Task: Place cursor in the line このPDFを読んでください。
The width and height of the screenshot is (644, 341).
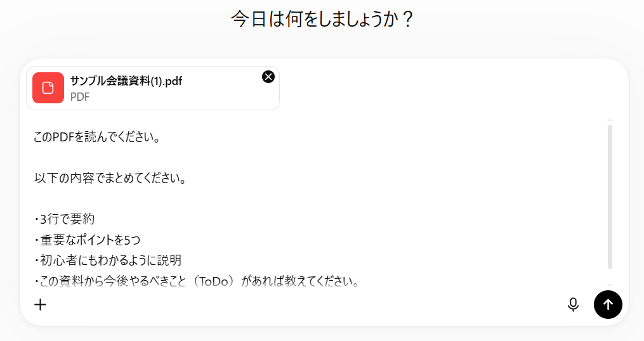Action: click(97, 137)
